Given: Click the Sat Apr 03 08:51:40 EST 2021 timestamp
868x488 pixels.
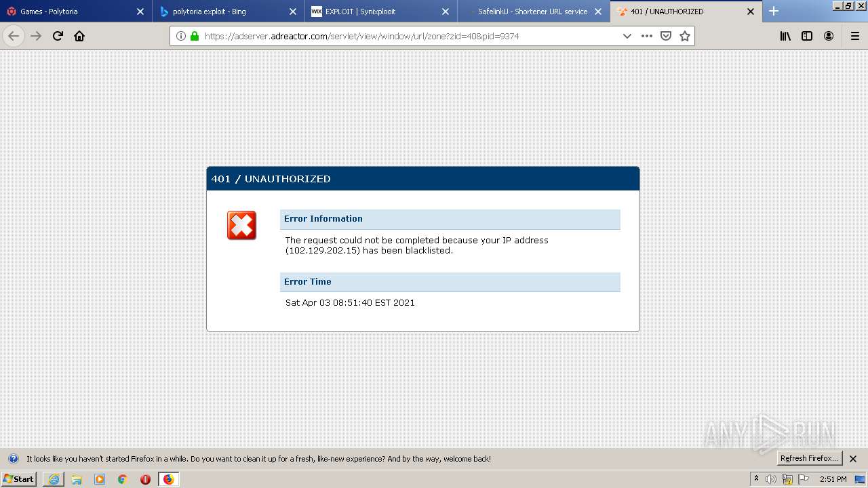Looking at the screenshot, I should pos(350,303).
